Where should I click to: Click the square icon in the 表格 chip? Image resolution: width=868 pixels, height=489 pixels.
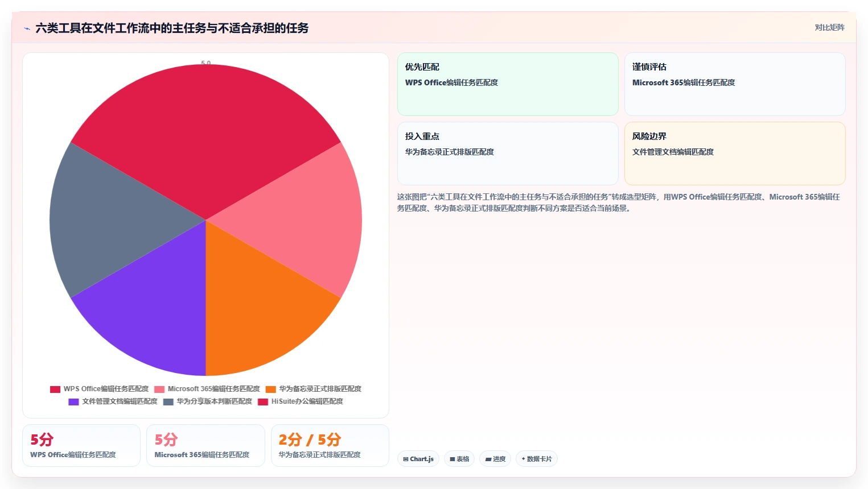point(452,459)
